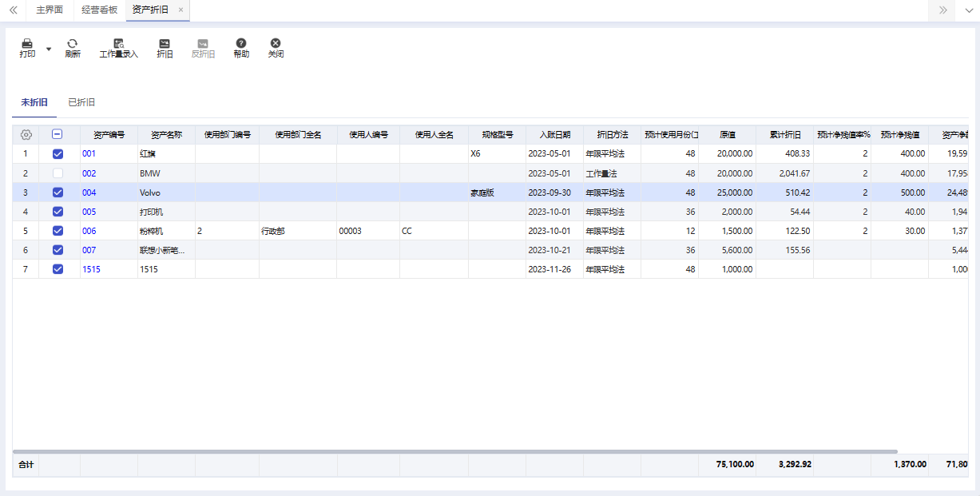Open asset number link 1515
This screenshot has height=496, width=980.
[x=91, y=269]
